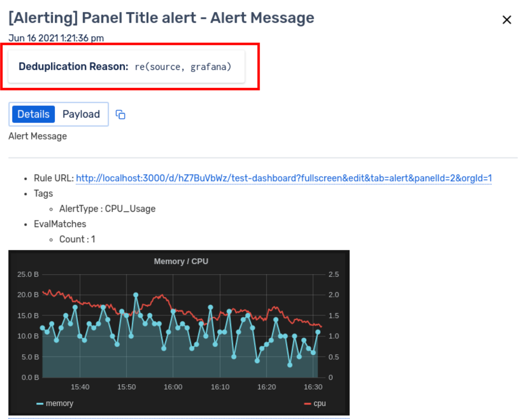The height and width of the screenshot is (420, 524).
Task: Click the memory legend swatch
Action: [40, 403]
